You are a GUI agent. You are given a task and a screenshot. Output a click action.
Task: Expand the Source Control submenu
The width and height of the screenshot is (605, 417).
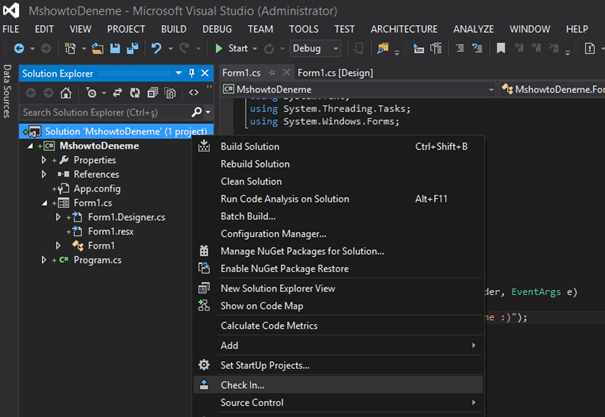[338, 403]
